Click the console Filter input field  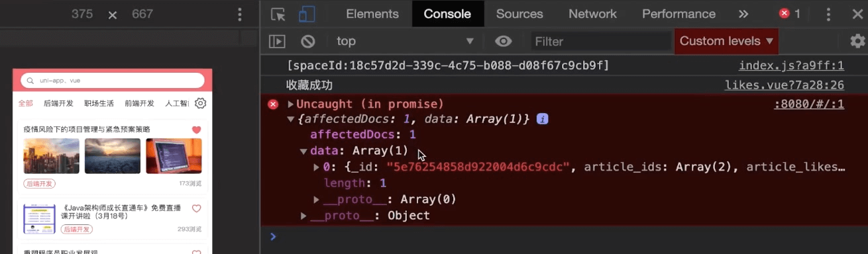coord(602,41)
